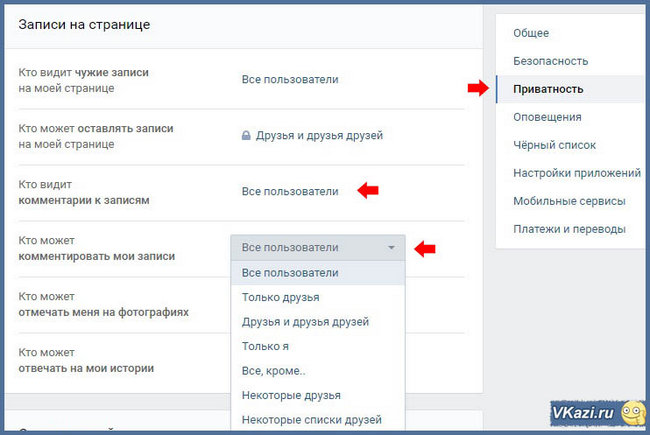Open Настройки приложений section
The height and width of the screenshot is (435, 650).
pyautogui.click(x=577, y=173)
